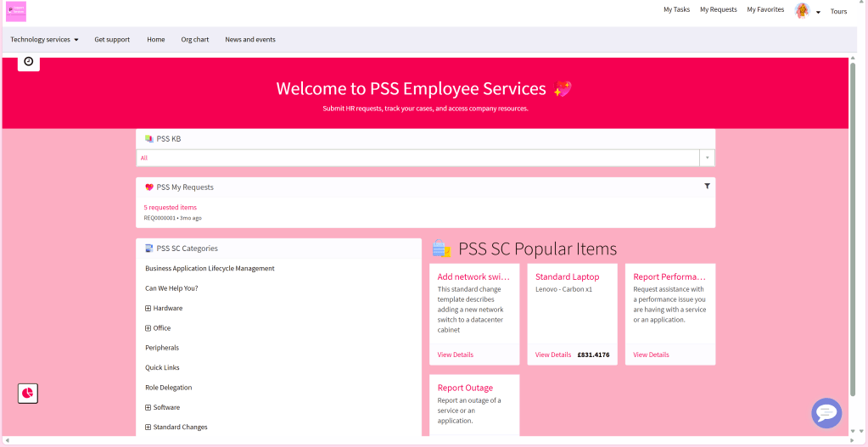Viewport: 868px width, 447px height.
Task: Click the PSS company logo
Action: coord(16,11)
